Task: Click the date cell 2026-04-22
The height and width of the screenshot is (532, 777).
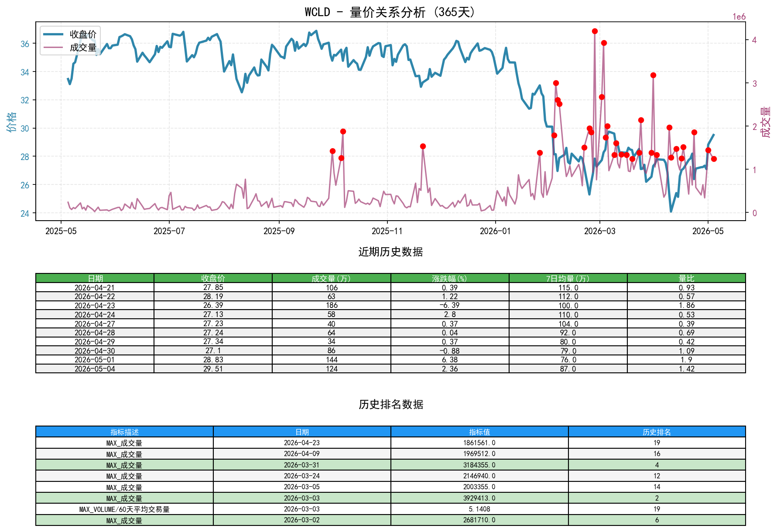Action: tap(95, 297)
